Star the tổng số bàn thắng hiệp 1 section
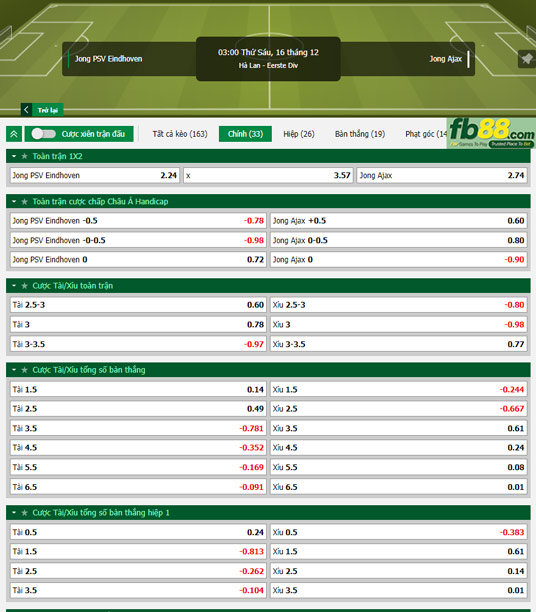The height and width of the screenshot is (612, 536). [x=25, y=512]
